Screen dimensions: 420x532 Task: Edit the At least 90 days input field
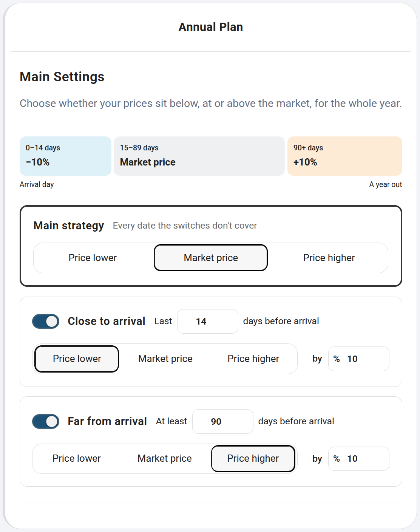(223, 421)
